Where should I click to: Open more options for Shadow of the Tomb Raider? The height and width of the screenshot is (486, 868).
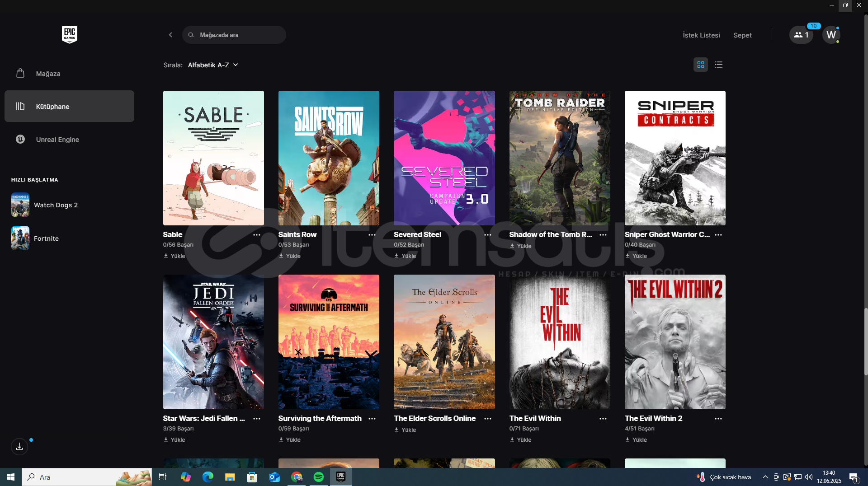[603, 235]
